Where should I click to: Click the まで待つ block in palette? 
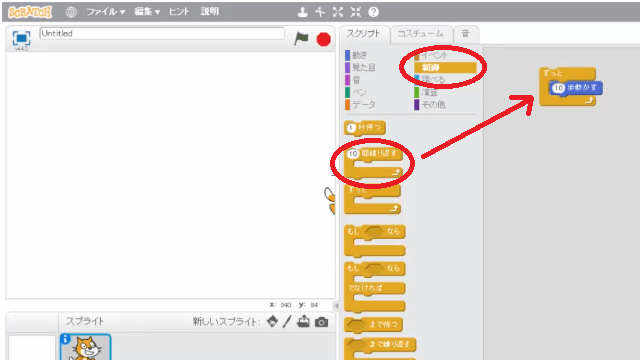click(373, 324)
